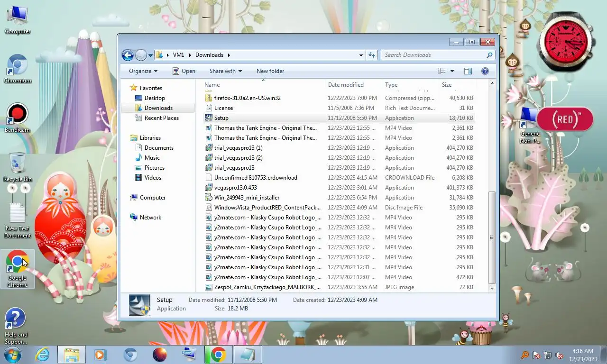Click the Setup icon in details pane

pos(139,305)
